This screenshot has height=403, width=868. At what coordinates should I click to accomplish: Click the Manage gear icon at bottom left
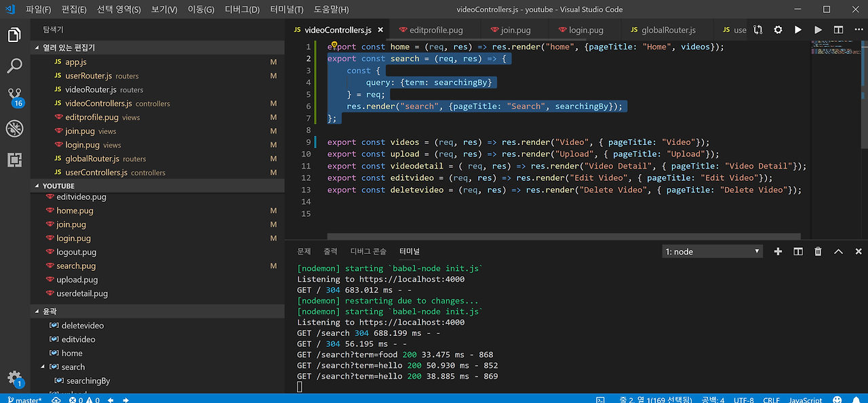(15, 377)
